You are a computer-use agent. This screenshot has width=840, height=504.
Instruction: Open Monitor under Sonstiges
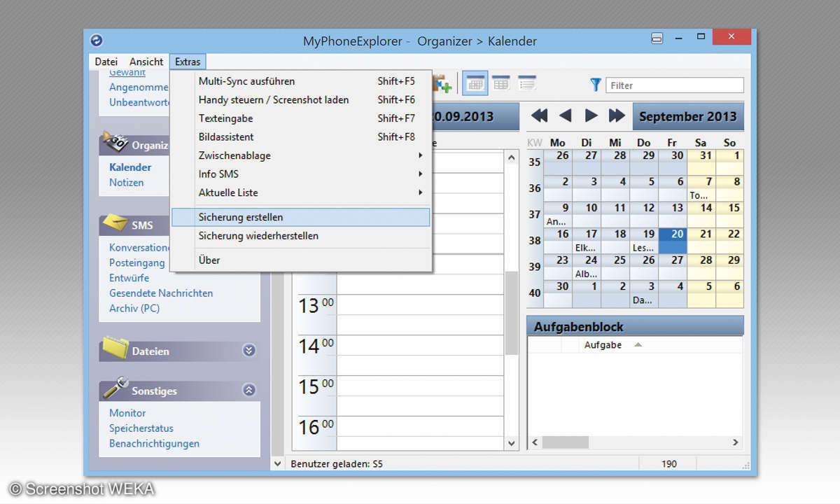[127, 413]
